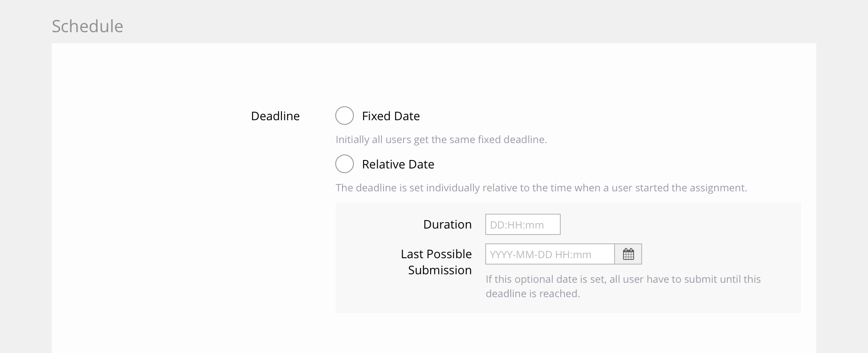Screen dimensions: 868x353
Task: Click the empty gray area beside Duration field
Action: click(678, 225)
